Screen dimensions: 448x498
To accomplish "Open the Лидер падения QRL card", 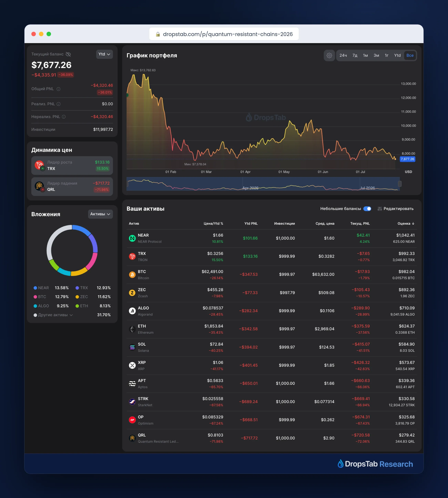I will (72, 187).
